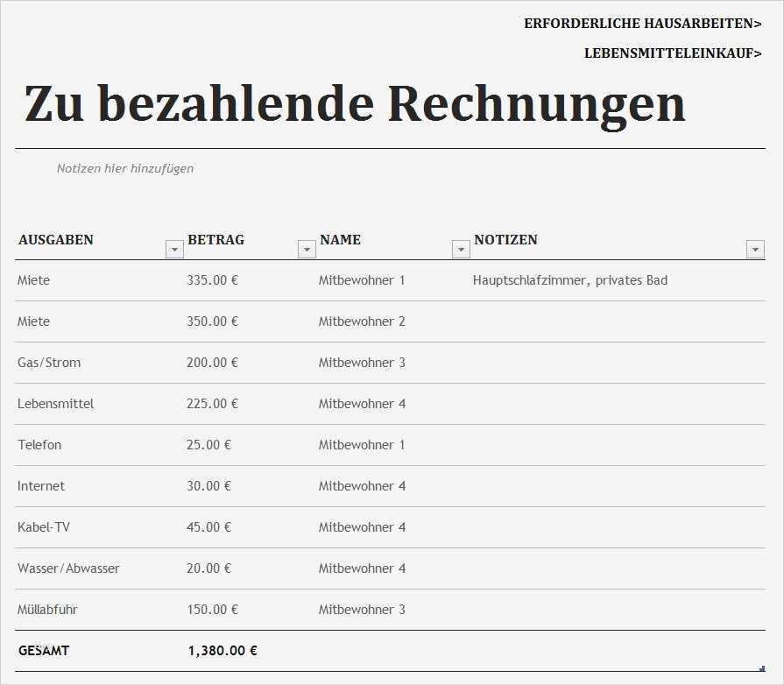This screenshot has width=784, height=685.
Task: Click the 200.00 € amount cell
Action: point(213,363)
